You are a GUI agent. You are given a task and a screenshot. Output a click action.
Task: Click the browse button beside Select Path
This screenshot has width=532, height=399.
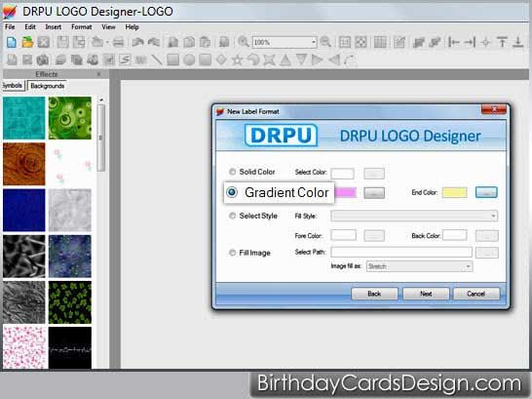(x=487, y=253)
